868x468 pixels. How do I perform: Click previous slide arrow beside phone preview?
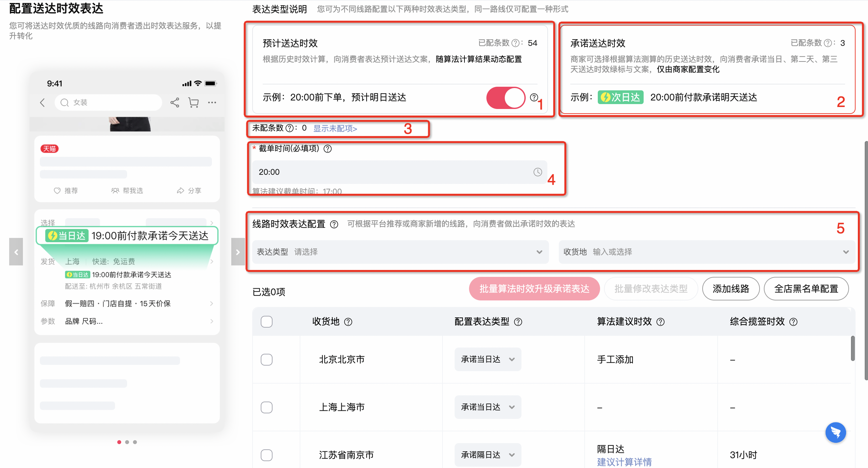[16, 251]
